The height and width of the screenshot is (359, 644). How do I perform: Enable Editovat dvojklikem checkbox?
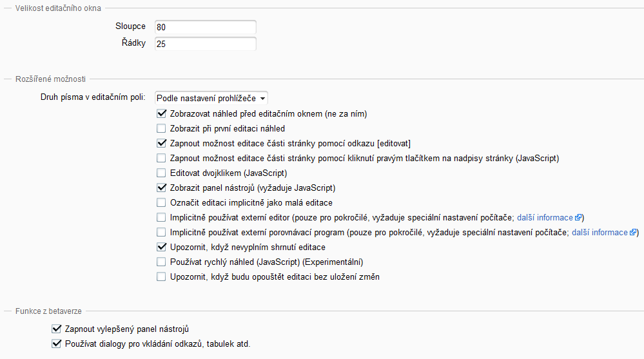click(161, 173)
